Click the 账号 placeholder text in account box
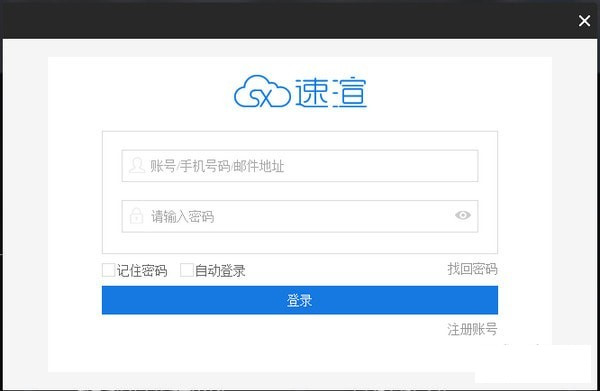 (163, 166)
